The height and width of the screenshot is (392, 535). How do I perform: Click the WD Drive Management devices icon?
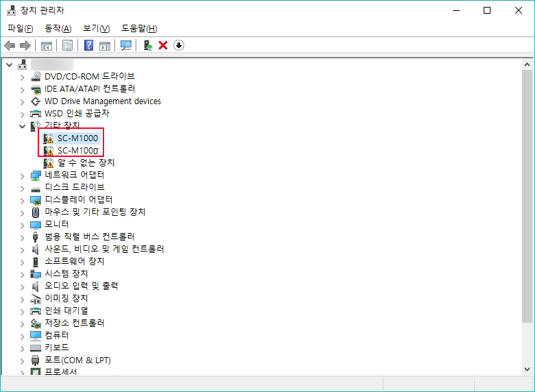[x=36, y=101]
